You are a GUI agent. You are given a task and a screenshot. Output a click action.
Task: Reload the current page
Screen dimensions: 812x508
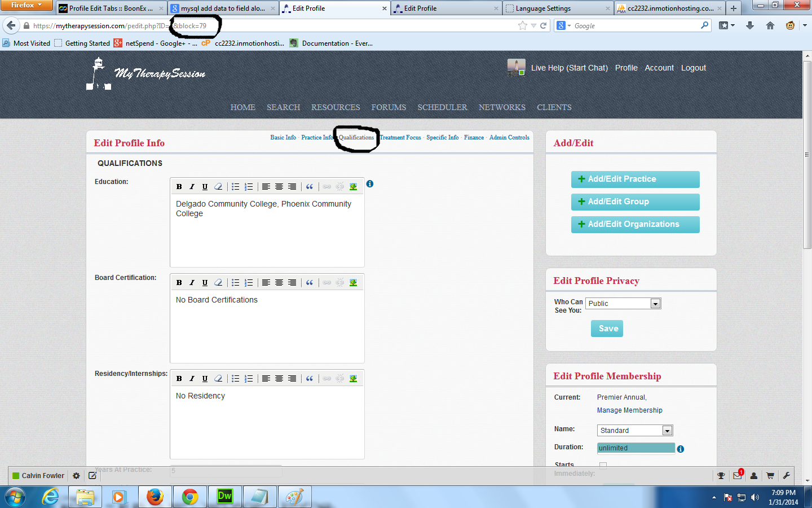pyautogui.click(x=544, y=25)
